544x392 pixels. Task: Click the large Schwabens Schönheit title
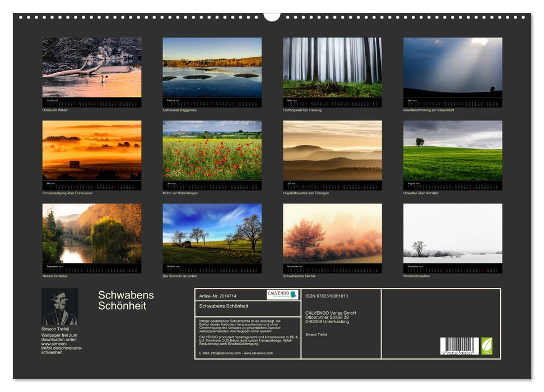tap(126, 301)
